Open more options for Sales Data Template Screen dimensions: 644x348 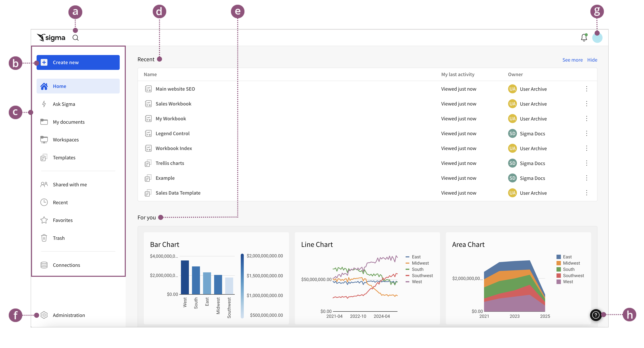[587, 193]
